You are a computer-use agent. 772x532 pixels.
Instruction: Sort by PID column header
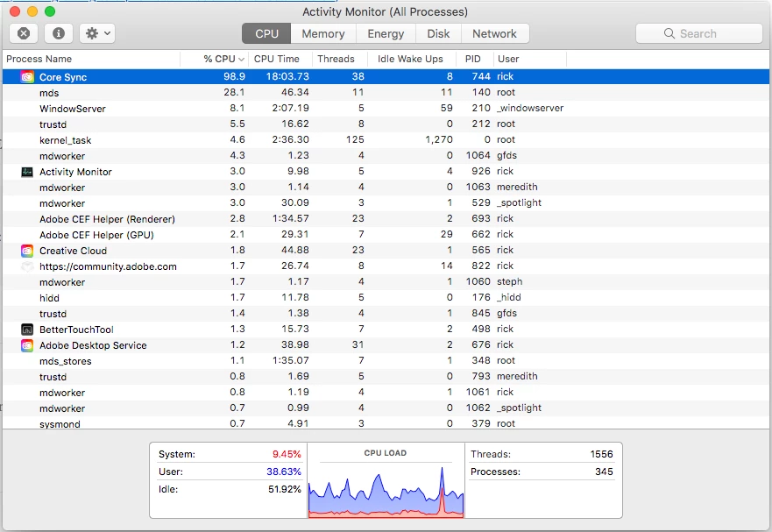click(475, 59)
